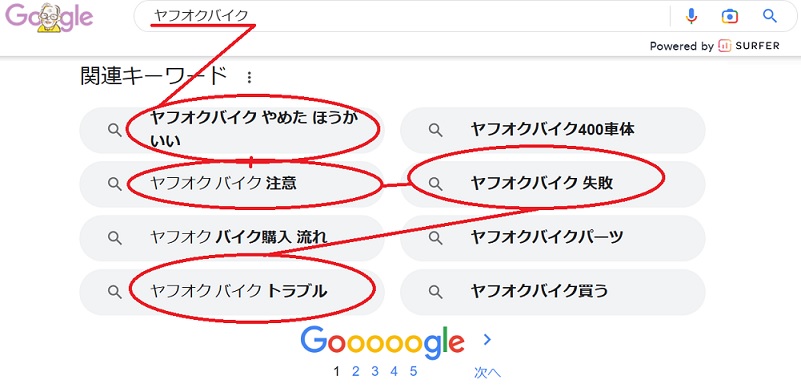Click the voice search microphone icon
Screen dimensions: 801x388
coord(691,16)
